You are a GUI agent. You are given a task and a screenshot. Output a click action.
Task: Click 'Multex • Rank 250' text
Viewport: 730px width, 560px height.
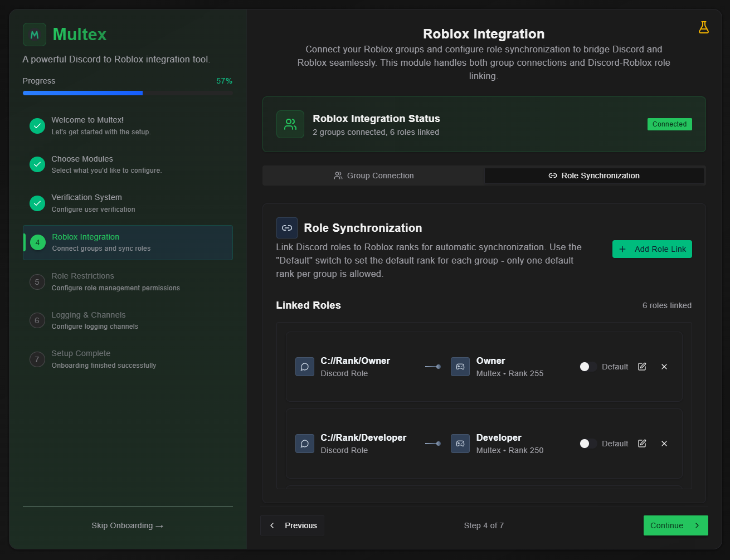(x=510, y=450)
